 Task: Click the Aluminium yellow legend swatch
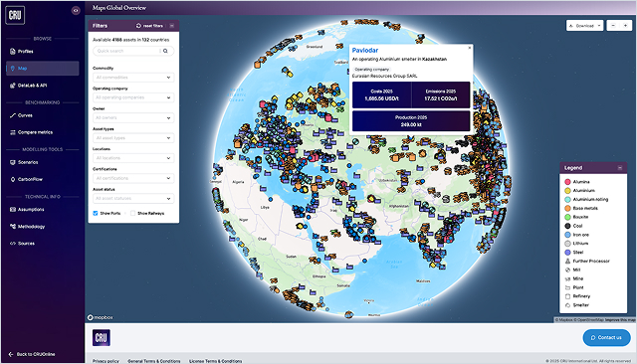click(567, 190)
